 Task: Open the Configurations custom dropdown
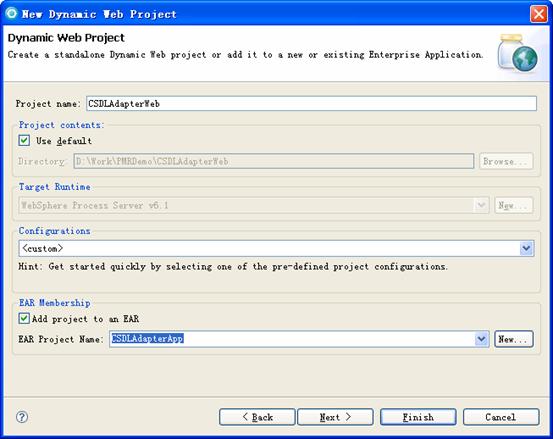coord(527,249)
